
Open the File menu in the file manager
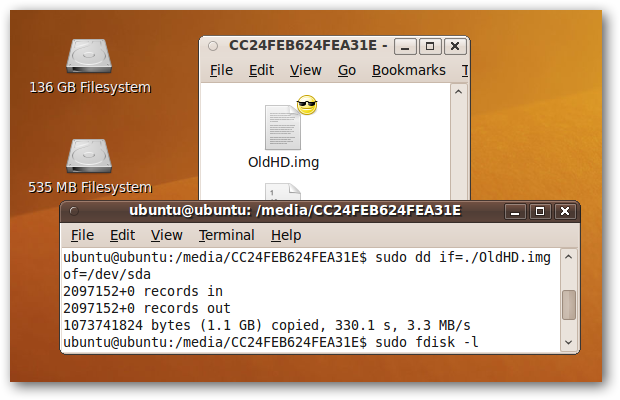221,70
